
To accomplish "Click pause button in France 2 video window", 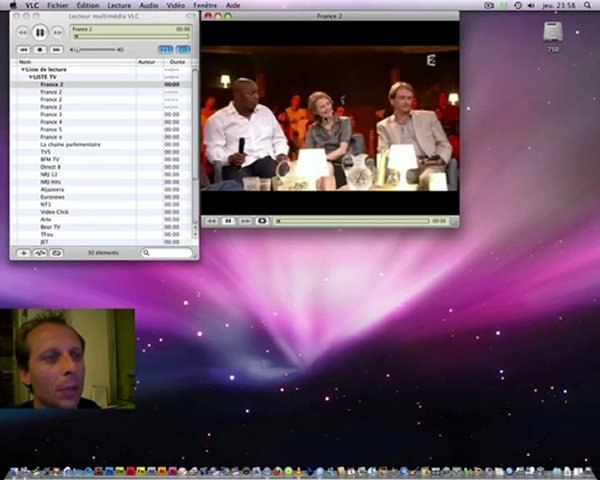I will (228, 221).
